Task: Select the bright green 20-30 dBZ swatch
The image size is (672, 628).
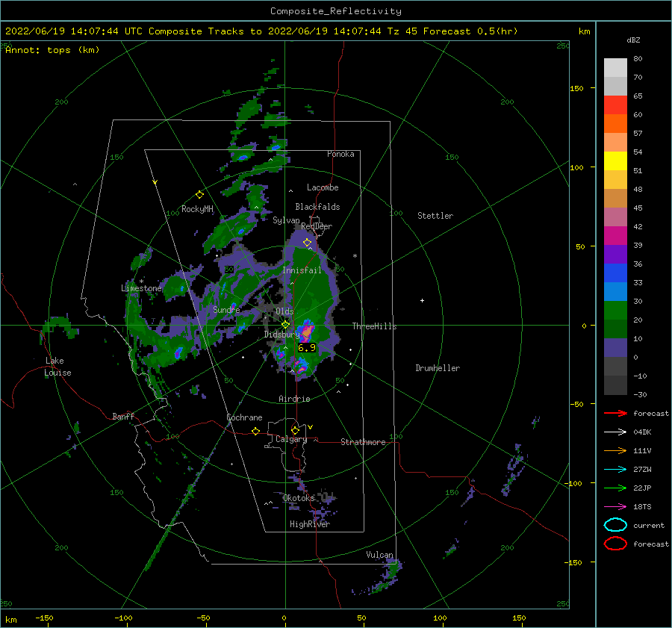Action: coord(615,311)
